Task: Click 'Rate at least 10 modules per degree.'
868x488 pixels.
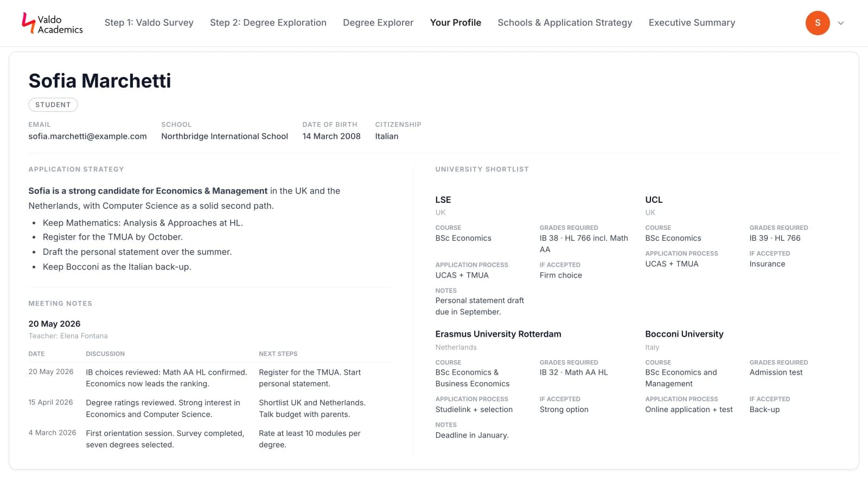Action: (x=310, y=439)
